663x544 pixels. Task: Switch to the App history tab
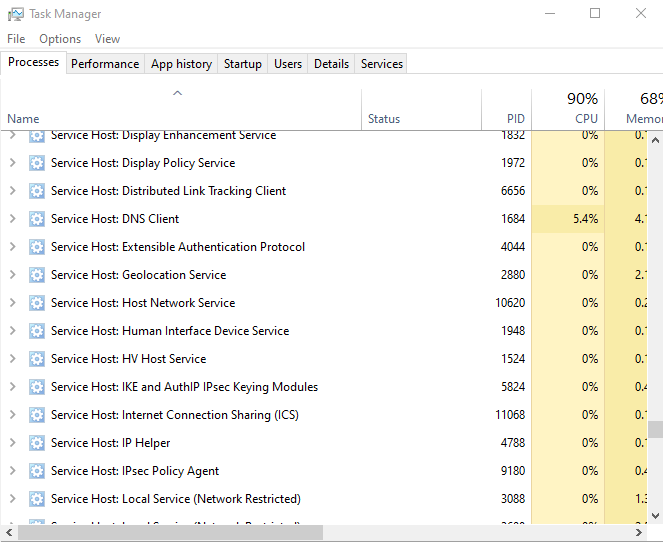click(x=181, y=64)
